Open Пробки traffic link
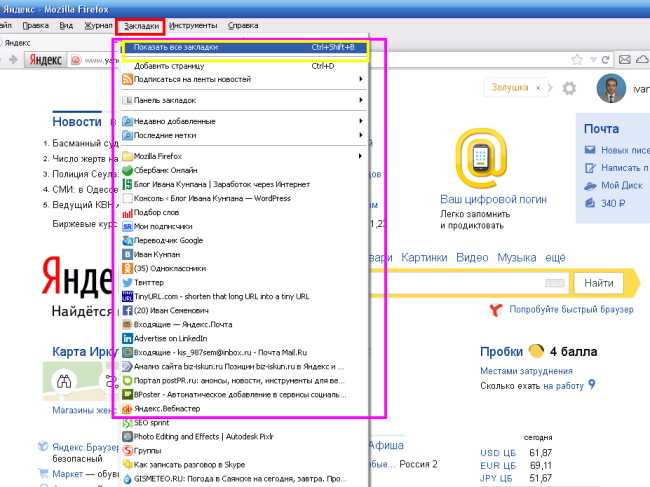This screenshot has height=487, width=650. coord(501,352)
